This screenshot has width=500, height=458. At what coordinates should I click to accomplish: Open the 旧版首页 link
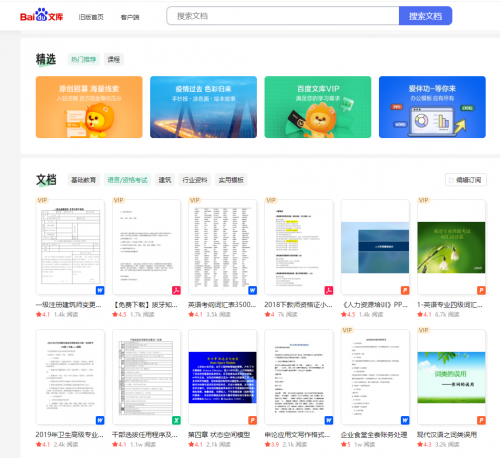(x=91, y=17)
